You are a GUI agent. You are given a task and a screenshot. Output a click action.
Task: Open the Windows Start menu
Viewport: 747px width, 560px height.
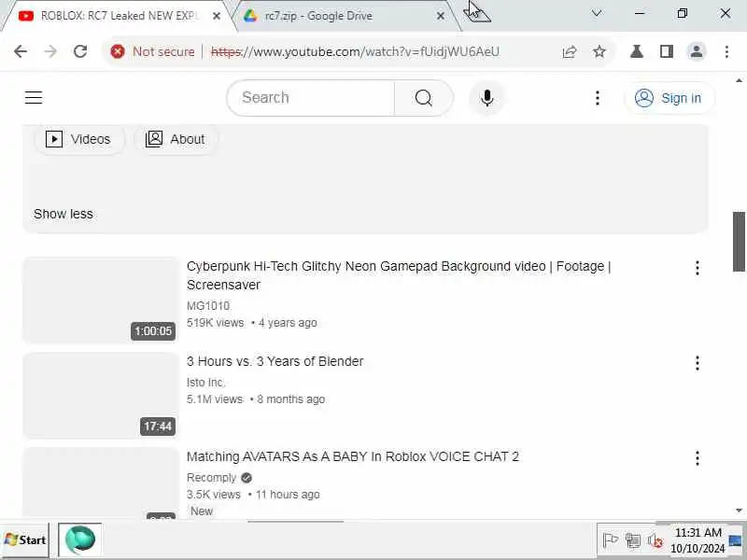click(x=25, y=540)
